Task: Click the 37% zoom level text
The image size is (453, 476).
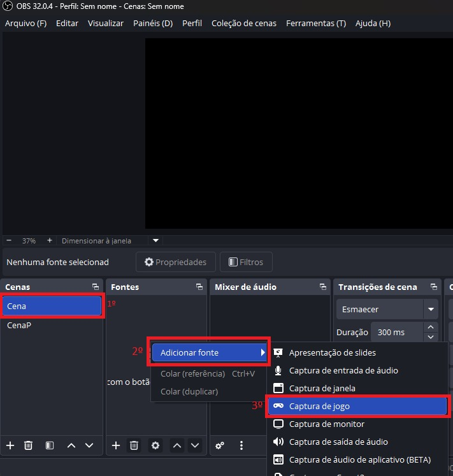Action: point(29,241)
